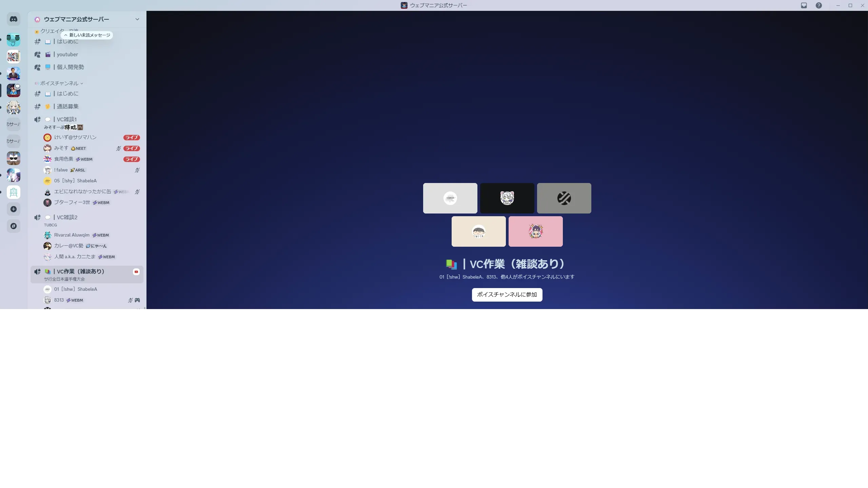The width and height of the screenshot is (868, 488).
Task: Select the pink participant tile
Action: pyautogui.click(x=535, y=231)
